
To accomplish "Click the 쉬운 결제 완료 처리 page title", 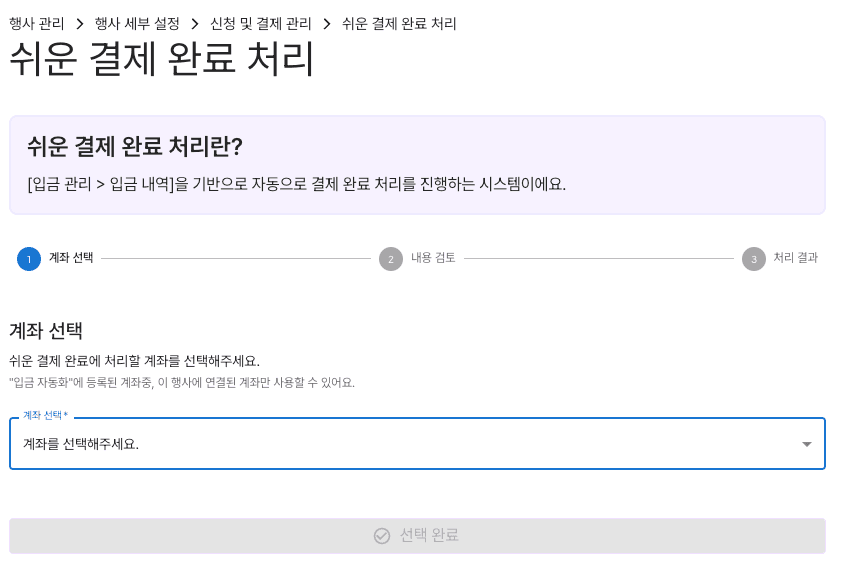I will pyautogui.click(x=161, y=59).
